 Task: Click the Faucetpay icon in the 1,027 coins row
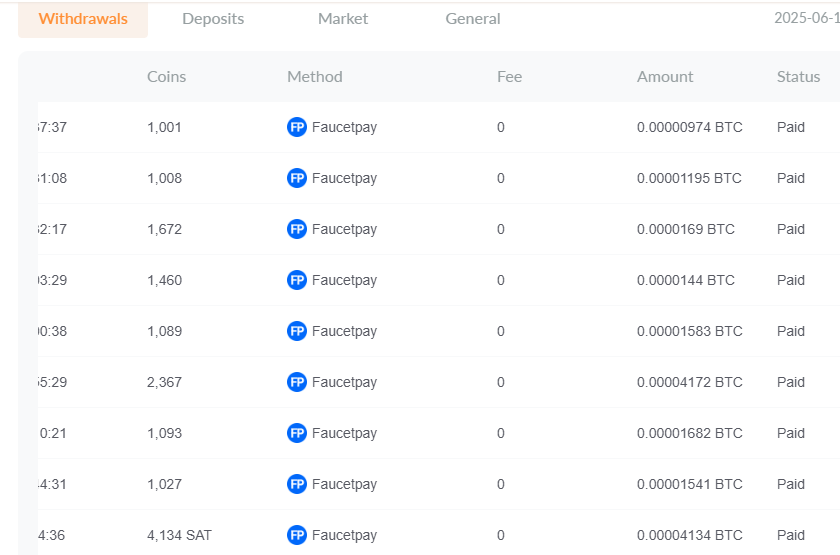[x=297, y=484]
